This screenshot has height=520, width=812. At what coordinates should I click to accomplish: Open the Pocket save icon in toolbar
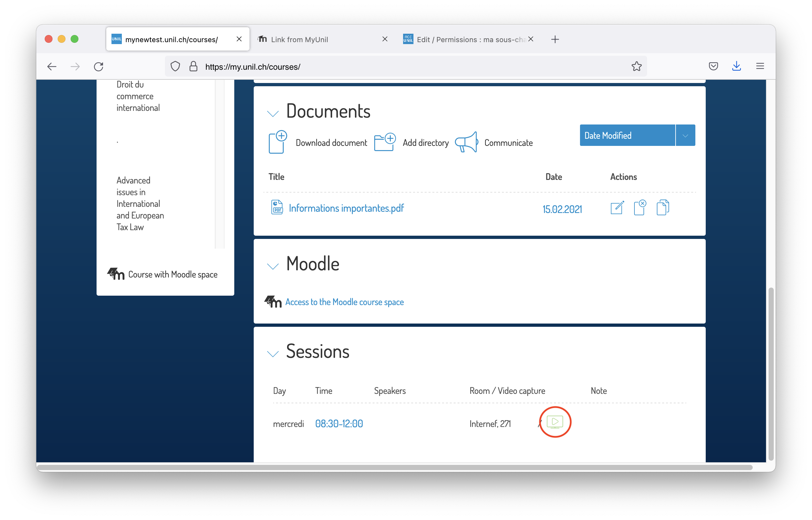[x=713, y=66]
